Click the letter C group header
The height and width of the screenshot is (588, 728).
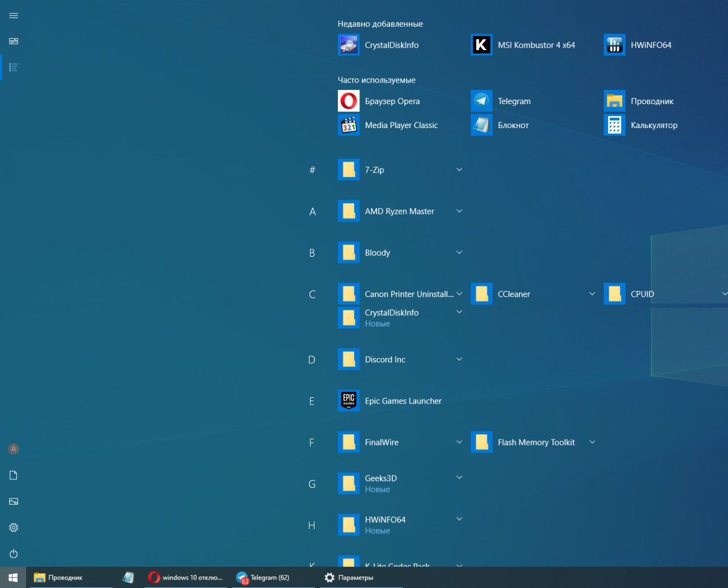click(x=312, y=294)
